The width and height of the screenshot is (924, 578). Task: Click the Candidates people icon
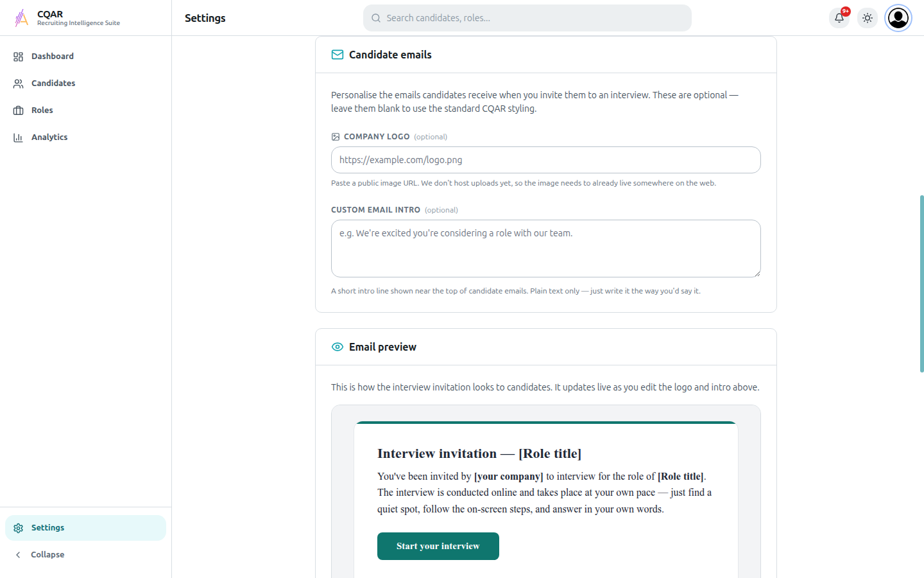(18, 83)
